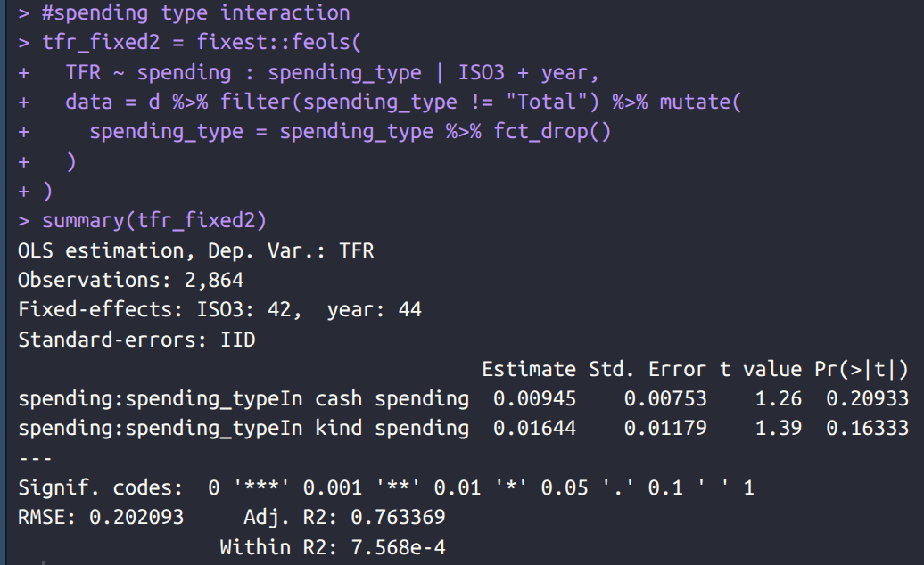Click the "#spending type interaction" comment line

point(195,12)
